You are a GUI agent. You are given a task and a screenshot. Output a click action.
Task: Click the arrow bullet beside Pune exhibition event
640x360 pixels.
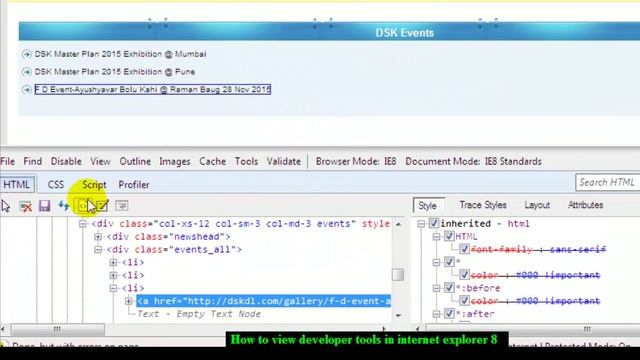(x=27, y=72)
